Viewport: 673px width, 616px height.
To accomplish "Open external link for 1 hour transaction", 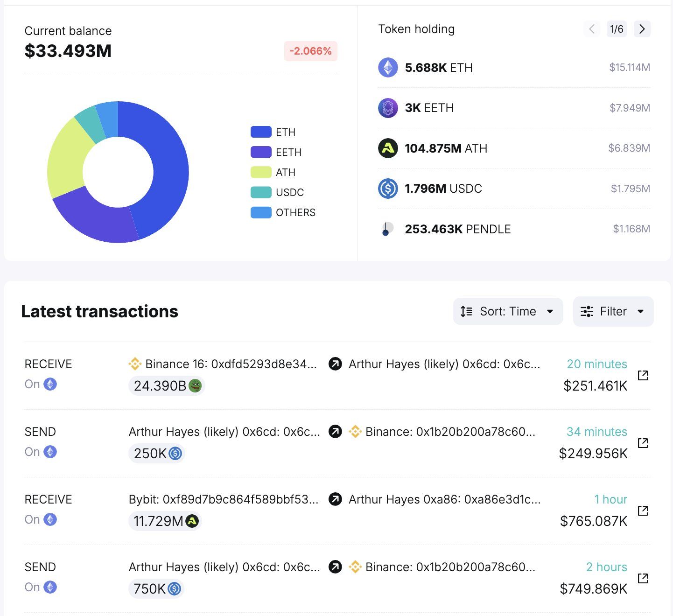I will click(643, 511).
